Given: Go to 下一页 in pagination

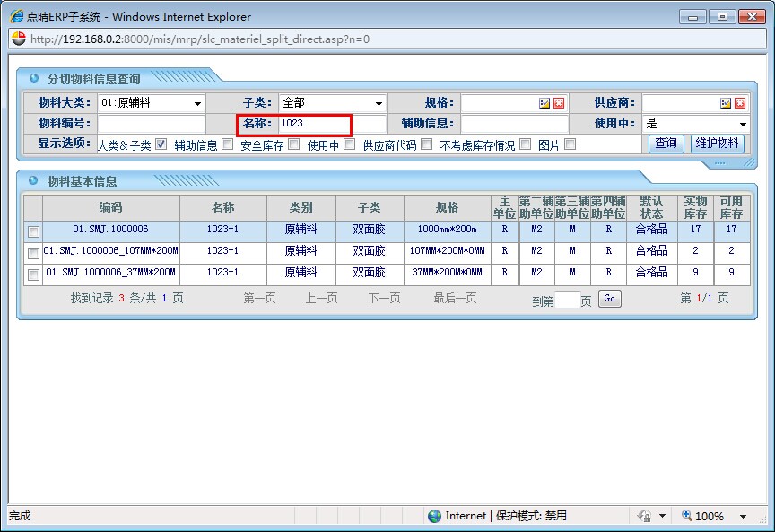Looking at the screenshot, I should coord(384,298).
